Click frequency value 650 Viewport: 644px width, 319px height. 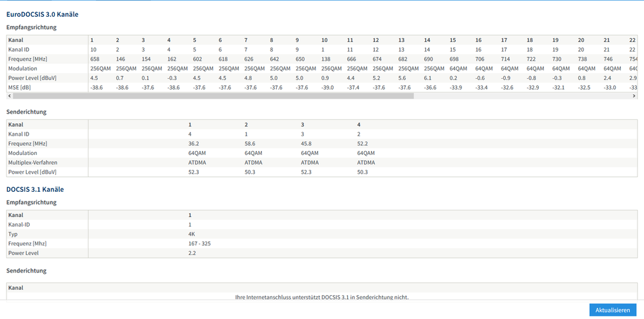(300, 59)
